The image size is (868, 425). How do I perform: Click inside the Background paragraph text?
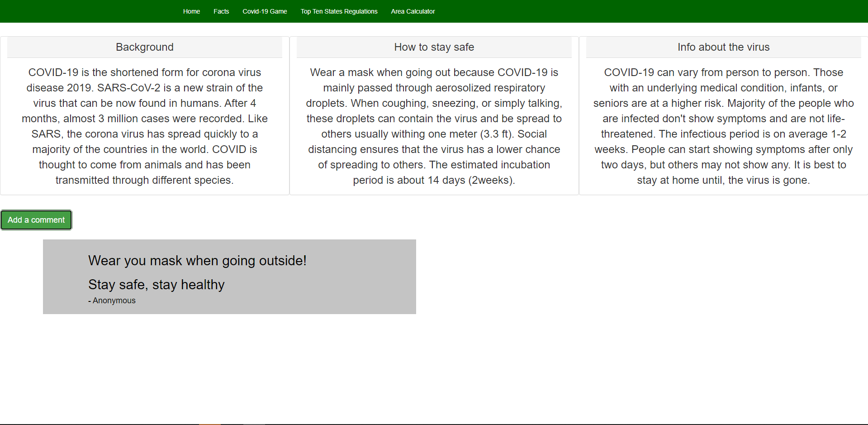click(x=144, y=126)
